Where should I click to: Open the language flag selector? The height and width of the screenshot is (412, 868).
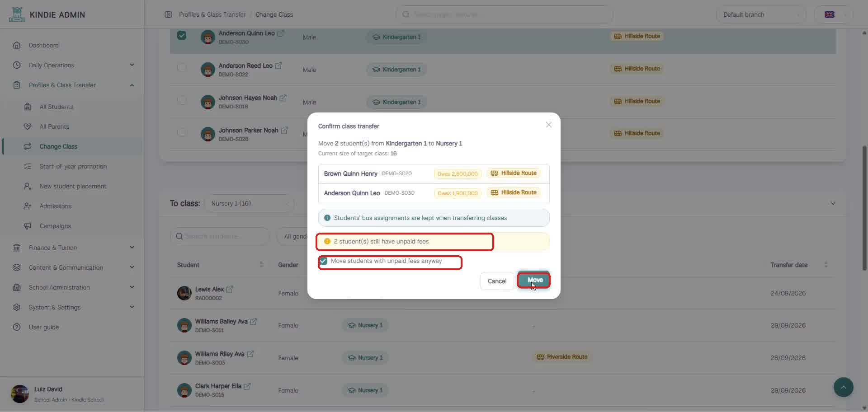834,14
